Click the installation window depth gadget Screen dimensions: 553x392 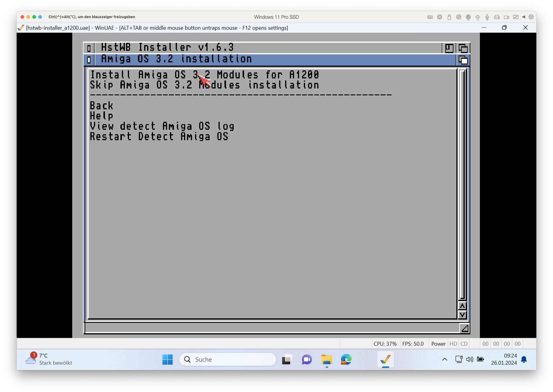[463, 60]
